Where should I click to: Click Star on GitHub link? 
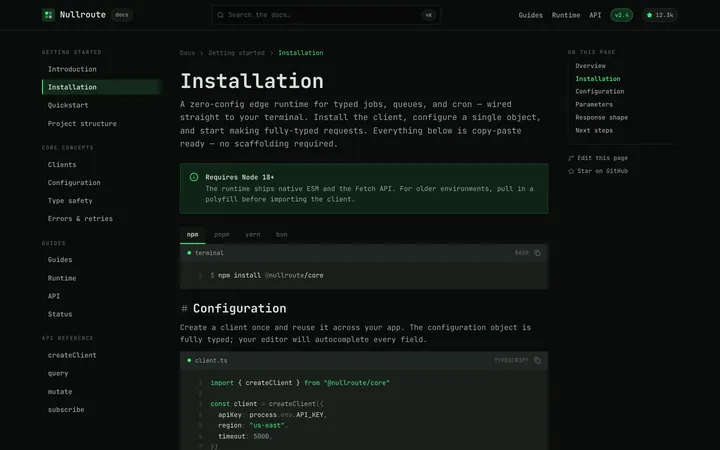click(598, 171)
